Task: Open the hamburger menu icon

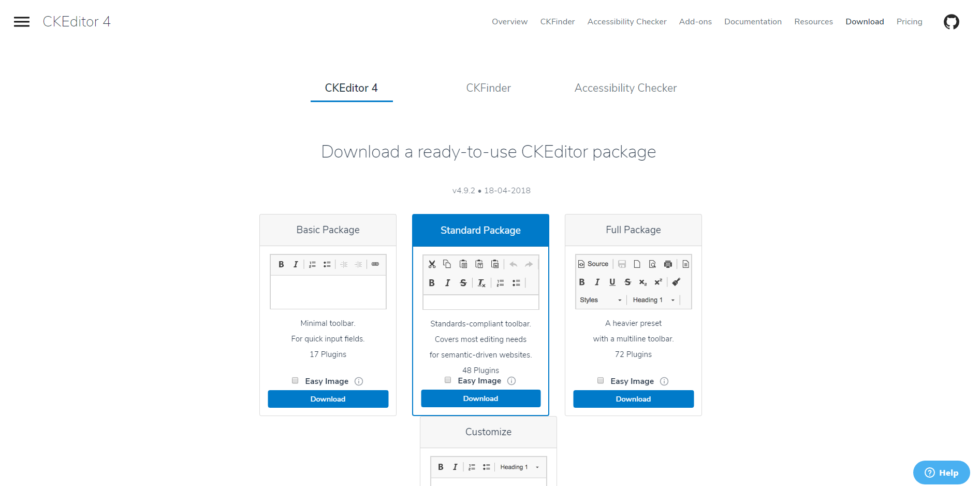Action: point(22,22)
